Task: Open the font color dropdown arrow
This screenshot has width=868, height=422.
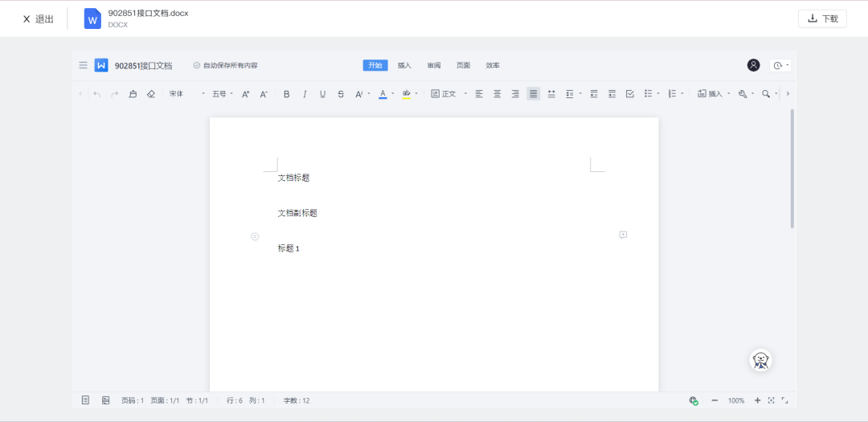Action: [x=393, y=93]
